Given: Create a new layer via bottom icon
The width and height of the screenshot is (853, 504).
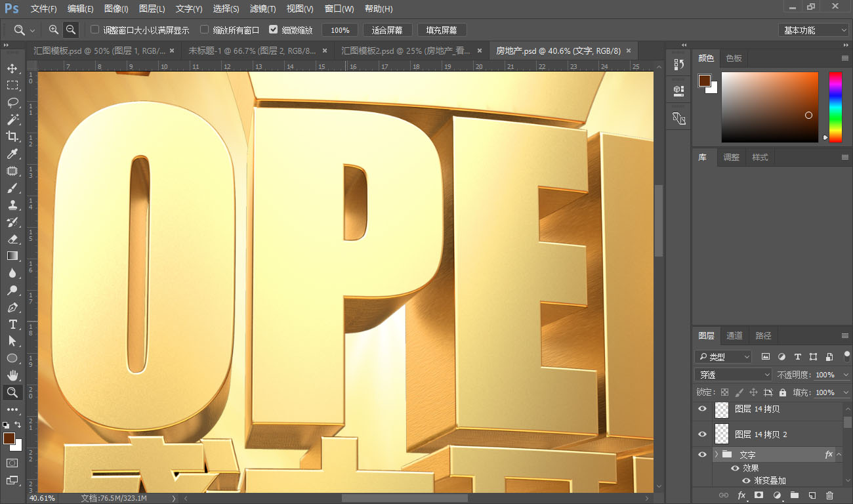Looking at the screenshot, I should tap(812, 495).
